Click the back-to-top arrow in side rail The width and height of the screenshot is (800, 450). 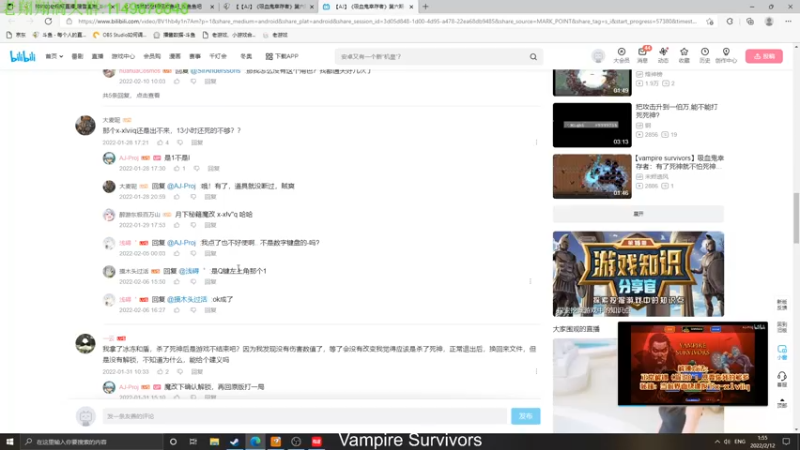pos(782,403)
